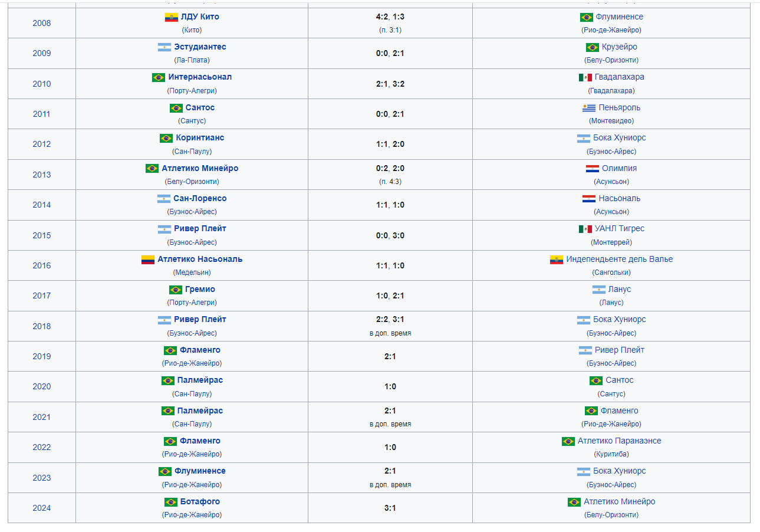
Task: Go to the 2024 season page
Action: coord(42,508)
